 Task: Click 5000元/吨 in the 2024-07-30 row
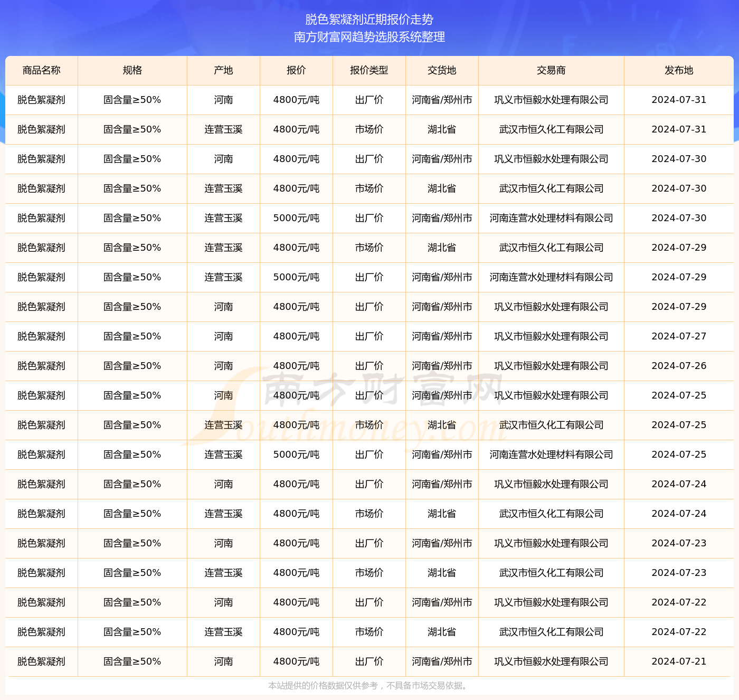pyautogui.click(x=296, y=218)
